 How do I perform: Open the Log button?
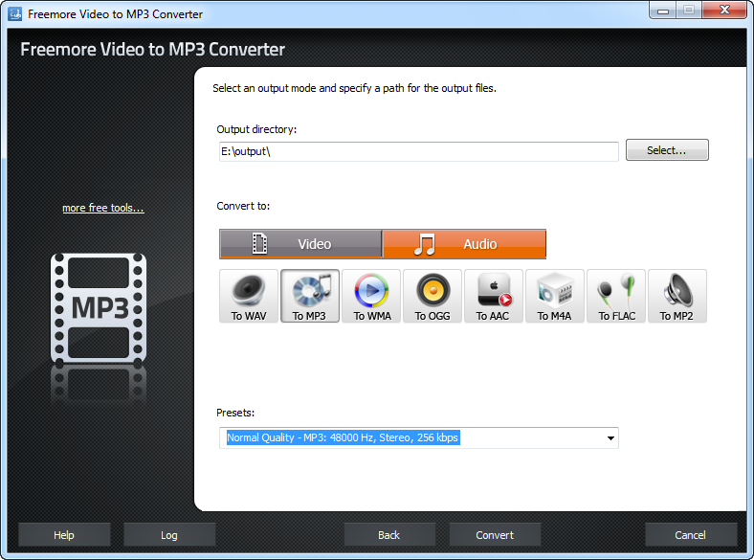click(x=169, y=535)
